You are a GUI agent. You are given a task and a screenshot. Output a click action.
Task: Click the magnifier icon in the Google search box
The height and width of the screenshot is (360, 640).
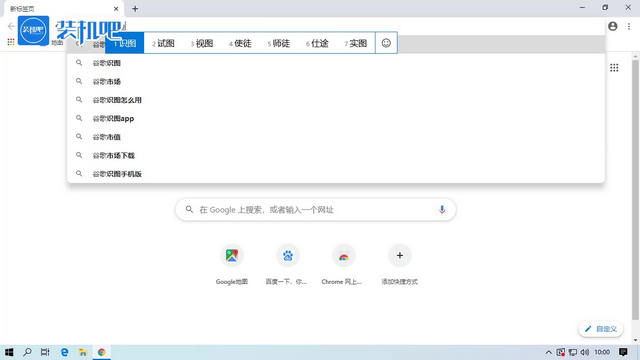coord(189,209)
